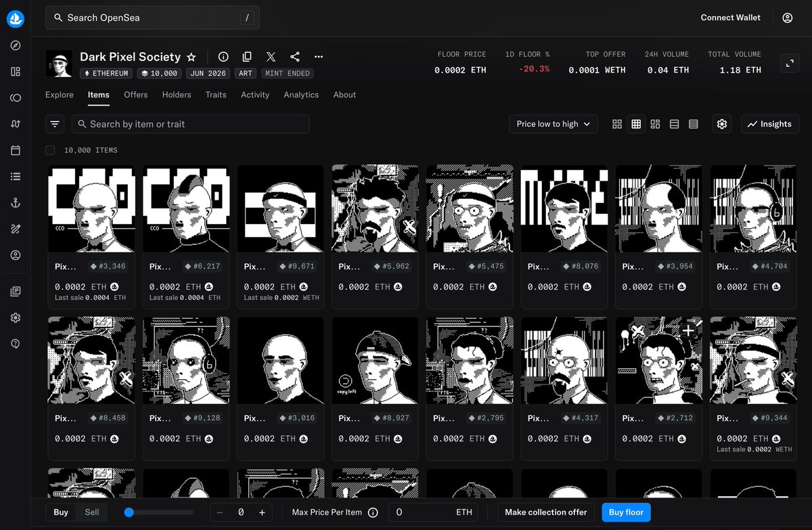
Task: Click the 0.0002 ETH floor price value
Action: click(x=460, y=70)
